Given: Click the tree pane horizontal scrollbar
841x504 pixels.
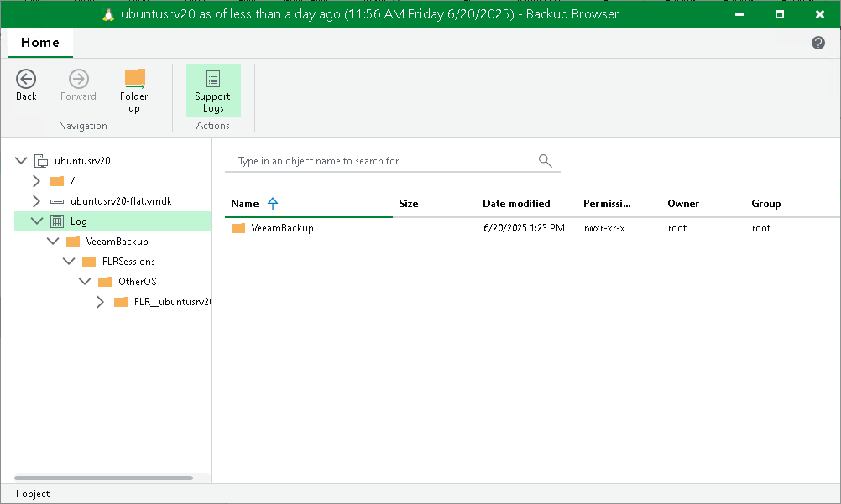Looking at the screenshot, I should (103, 478).
